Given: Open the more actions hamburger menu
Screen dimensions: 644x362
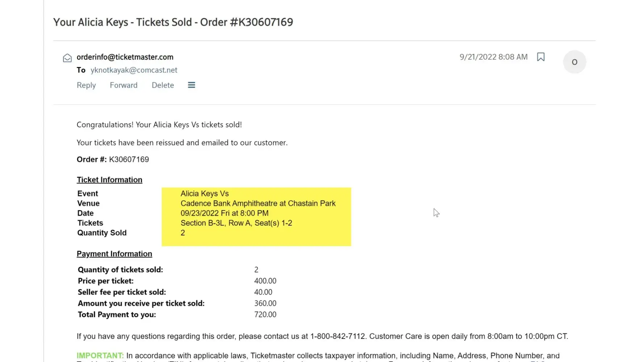Looking at the screenshot, I should [191, 85].
